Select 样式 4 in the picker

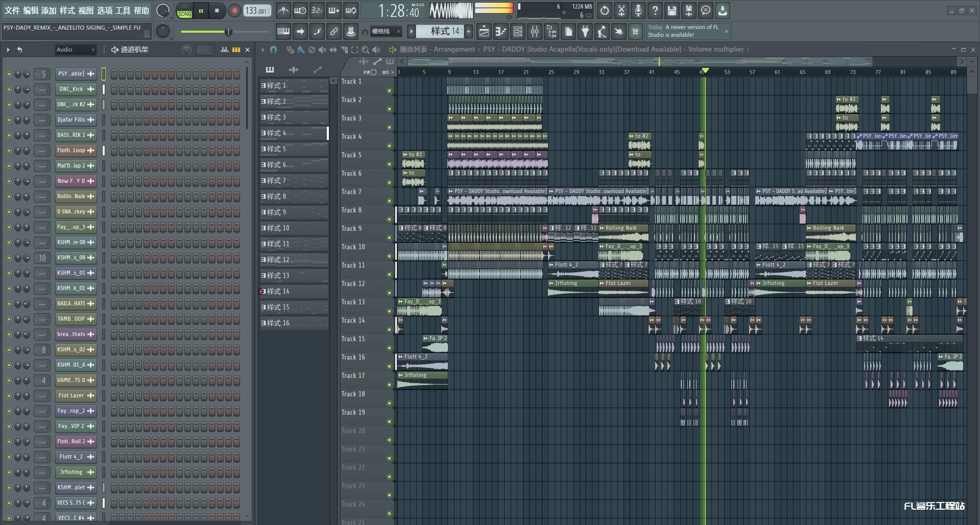(x=294, y=133)
